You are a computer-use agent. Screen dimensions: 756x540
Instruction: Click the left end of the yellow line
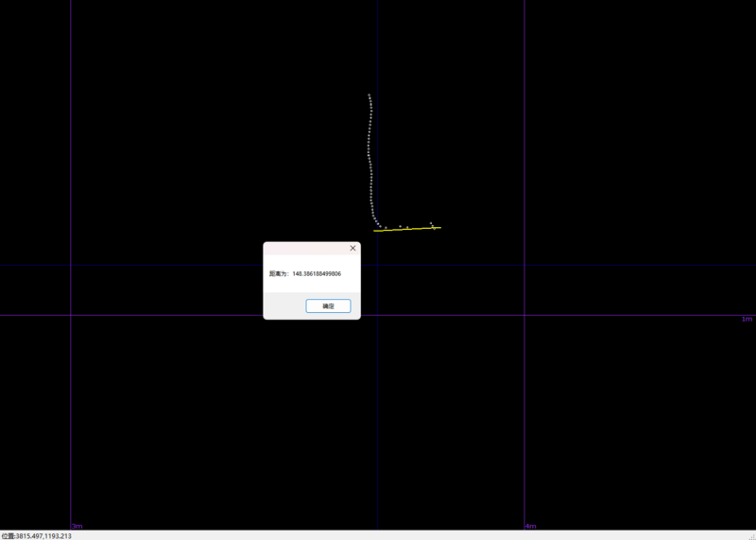tap(374, 231)
